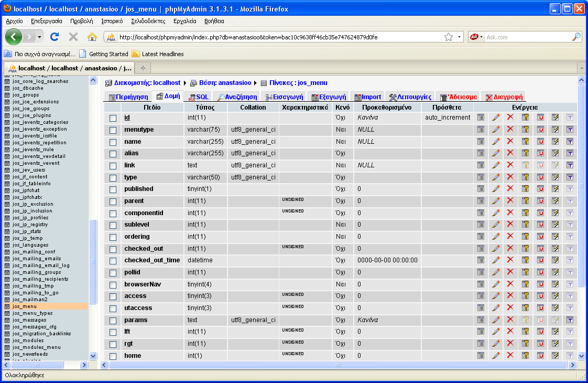
Task: Add unique index to alias field
Action: coord(540,153)
